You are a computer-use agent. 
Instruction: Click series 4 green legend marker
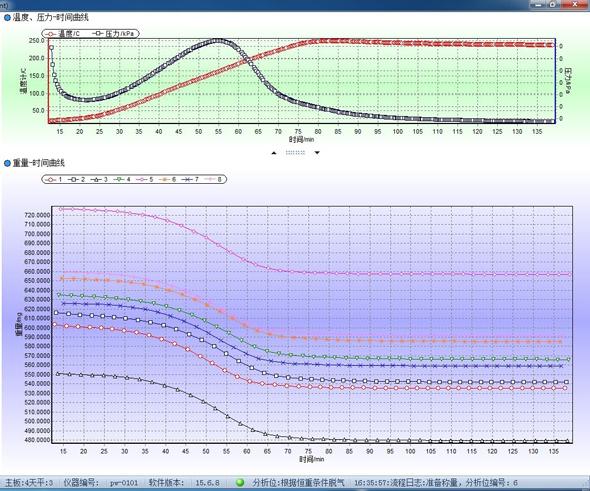click(119, 179)
